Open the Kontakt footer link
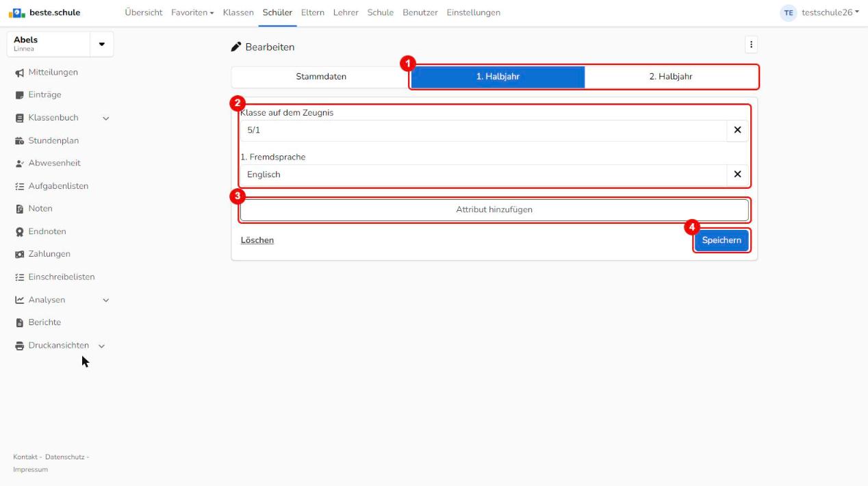Viewport: 868px width, 486px height. point(25,457)
